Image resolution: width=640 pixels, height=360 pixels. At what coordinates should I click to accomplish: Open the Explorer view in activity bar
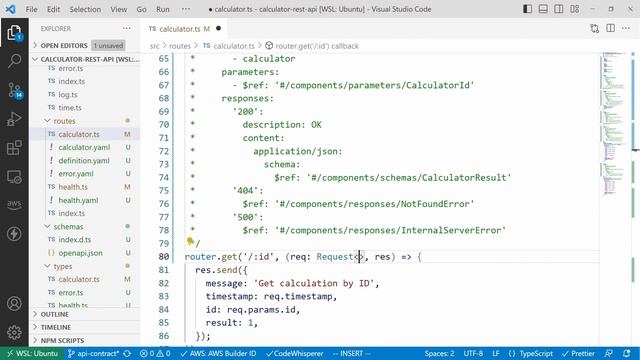[x=14, y=33]
